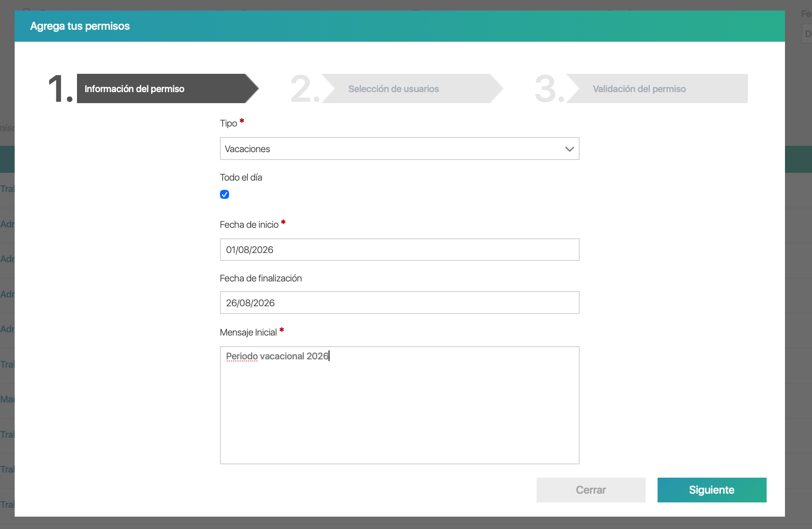Click the Mensaje Inicial label
This screenshot has width=812, height=529.
coord(248,332)
